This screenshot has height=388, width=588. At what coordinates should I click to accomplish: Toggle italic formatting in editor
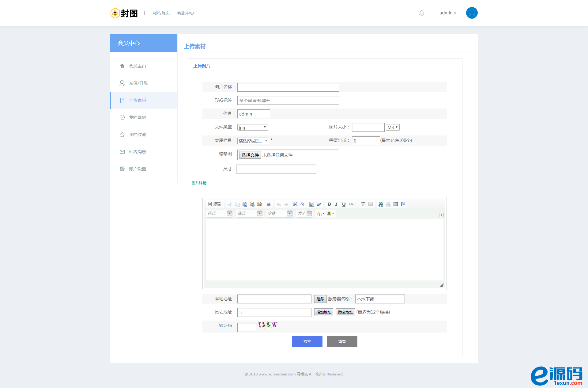coord(336,204)
